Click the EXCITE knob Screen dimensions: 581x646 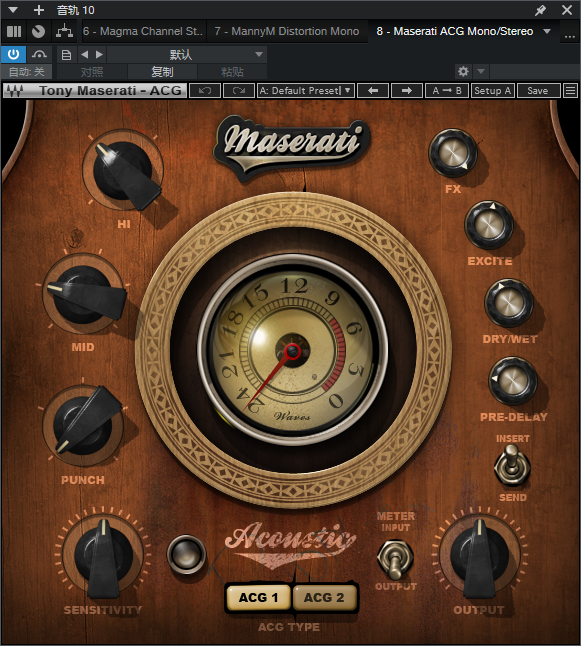[489, 225]
